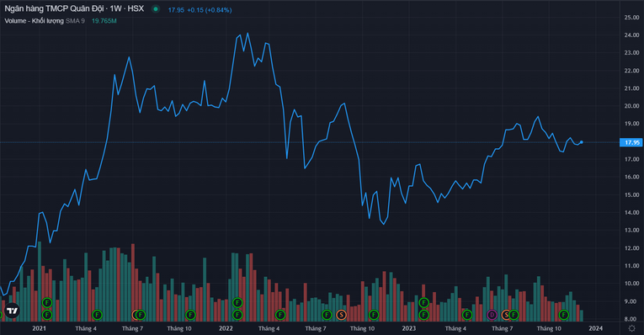Click the upper F marker near 2023
This screenshot has height=335, width=644.
(423, 303)
